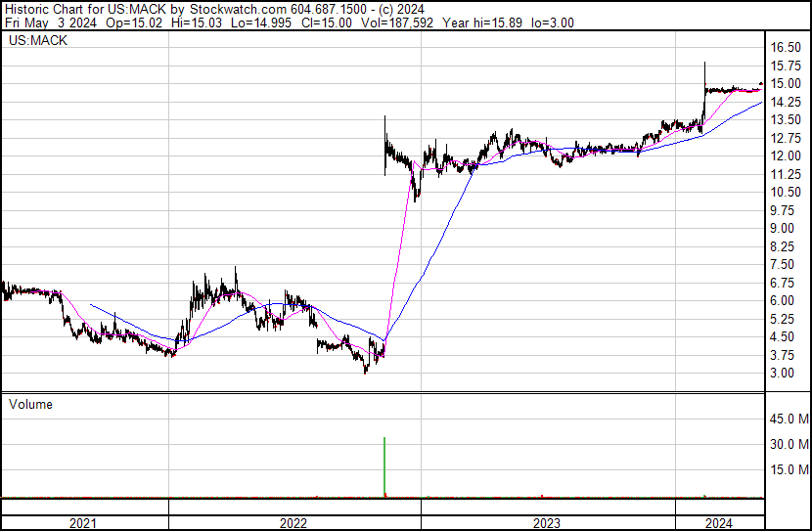Click the Volume panel label
Viewport: 812px width, 531px height.
[x=30, y=404]
